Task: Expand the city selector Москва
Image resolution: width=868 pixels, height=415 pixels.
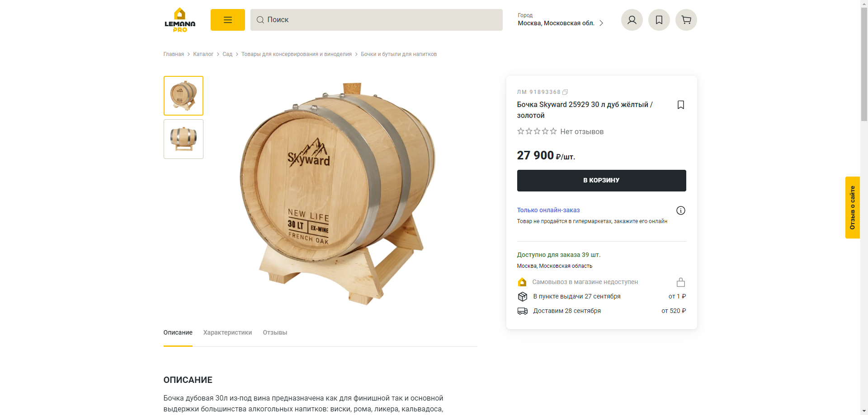Action: (561, 20)
